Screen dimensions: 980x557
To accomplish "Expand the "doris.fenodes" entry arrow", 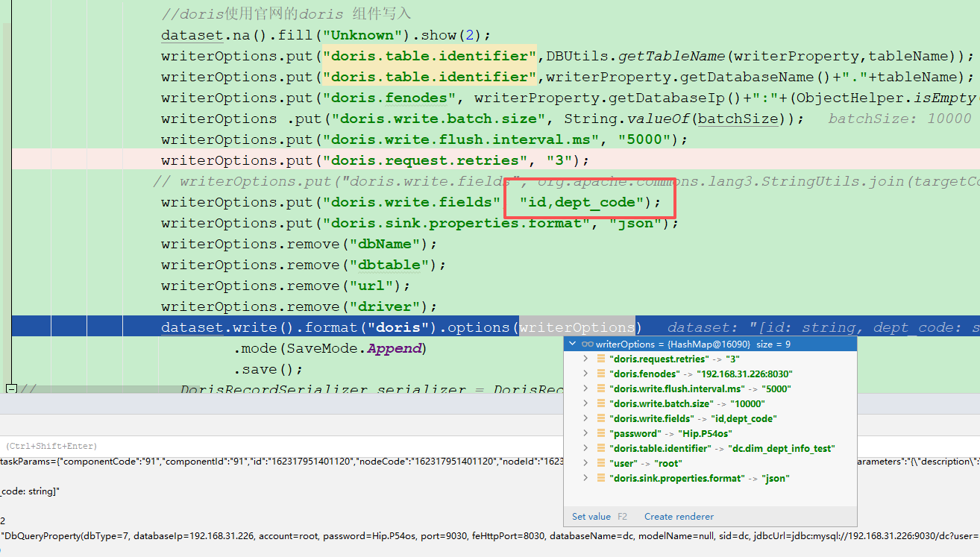I will [x=586, y=374].
